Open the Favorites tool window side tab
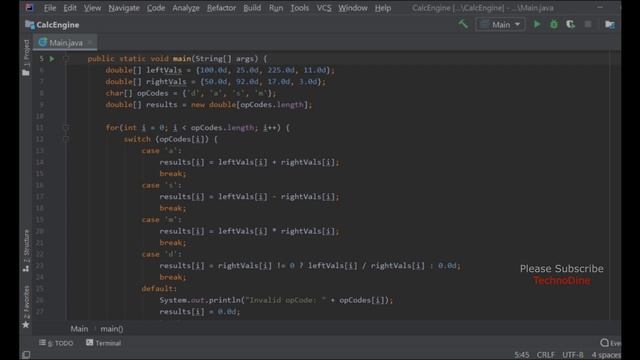640x360 pixels. [x=26, y=307]
